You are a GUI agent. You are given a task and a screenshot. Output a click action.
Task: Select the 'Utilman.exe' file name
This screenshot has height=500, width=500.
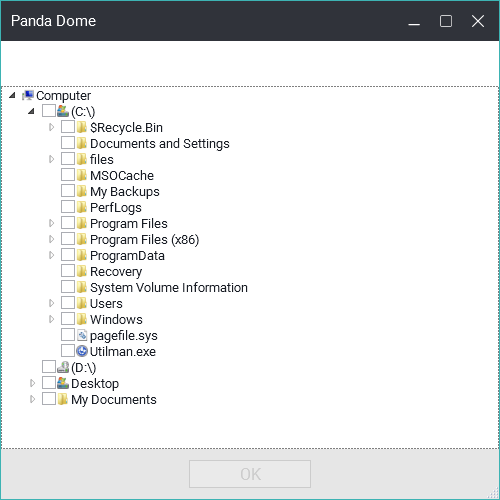(x=123, y=352)
